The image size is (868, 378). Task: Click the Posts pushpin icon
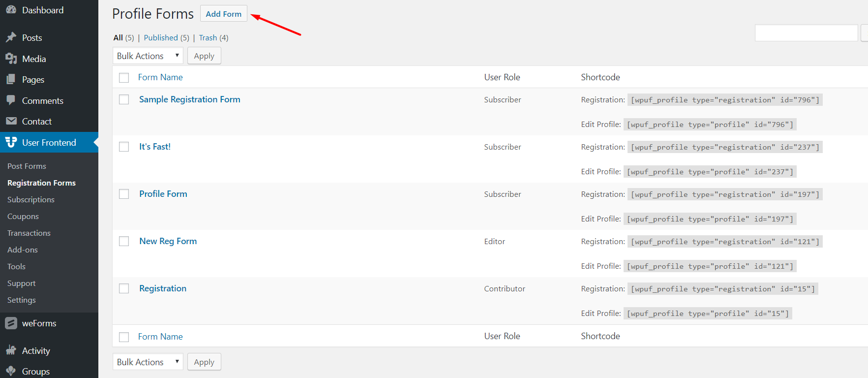coord(11,37)
